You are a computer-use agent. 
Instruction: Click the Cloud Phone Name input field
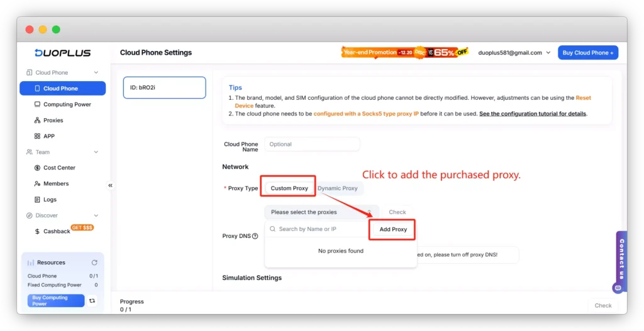(312, 144)
